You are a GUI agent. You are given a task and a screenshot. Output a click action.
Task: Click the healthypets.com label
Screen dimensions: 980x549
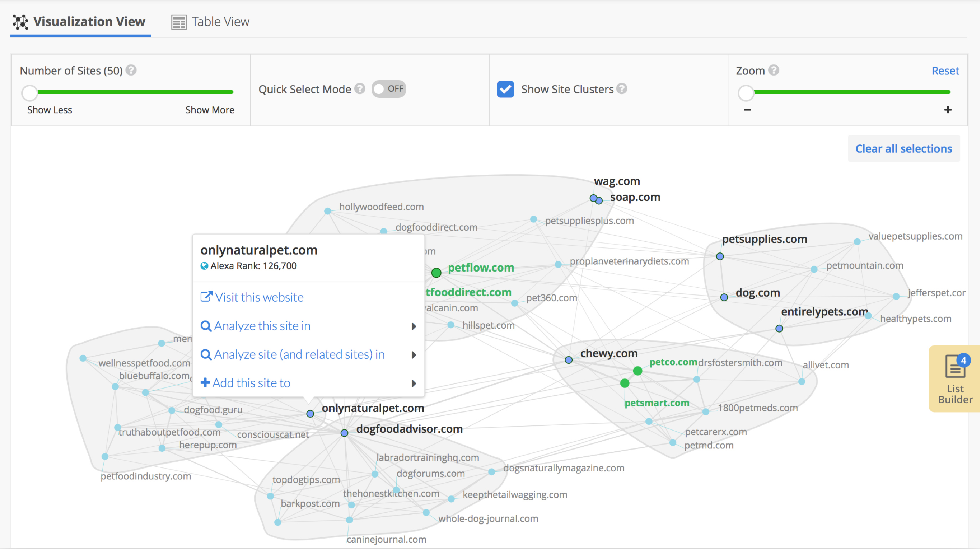916,318
